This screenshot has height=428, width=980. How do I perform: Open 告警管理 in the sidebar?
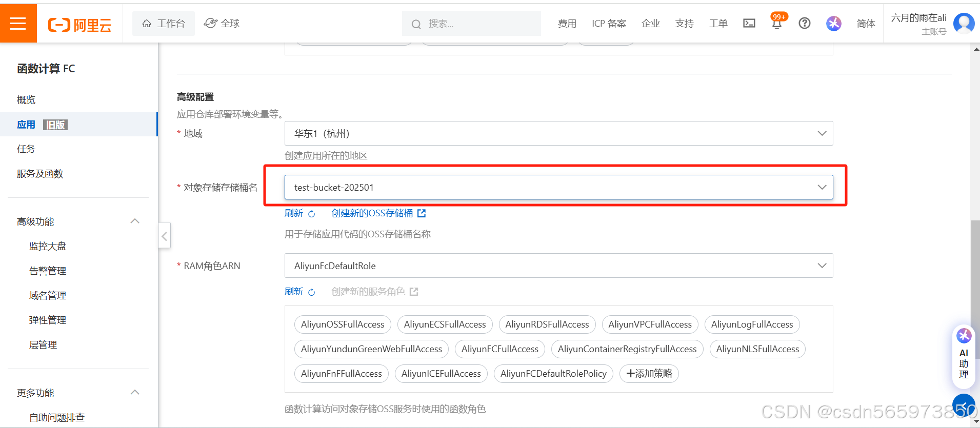pos(48,271)
